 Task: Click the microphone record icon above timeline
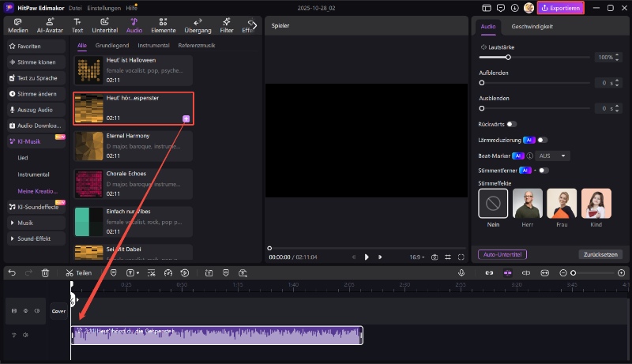tap(461, 273)
